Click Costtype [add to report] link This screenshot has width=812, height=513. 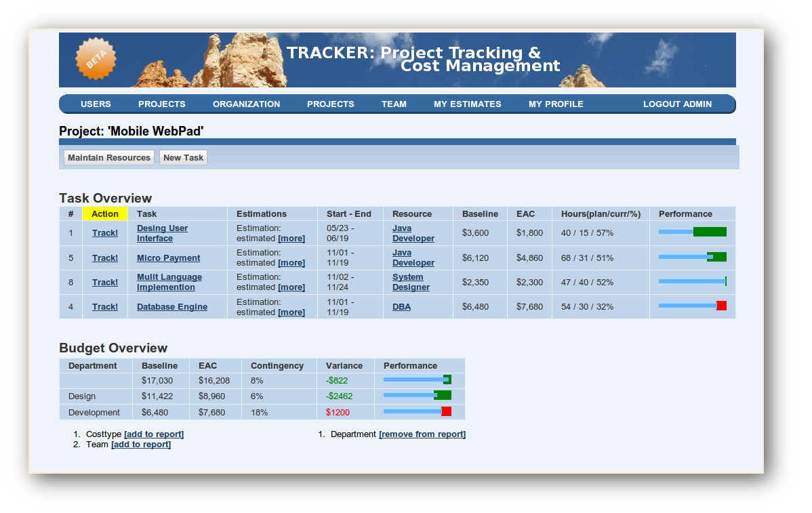pyautogui.click(x=154, y=434)
